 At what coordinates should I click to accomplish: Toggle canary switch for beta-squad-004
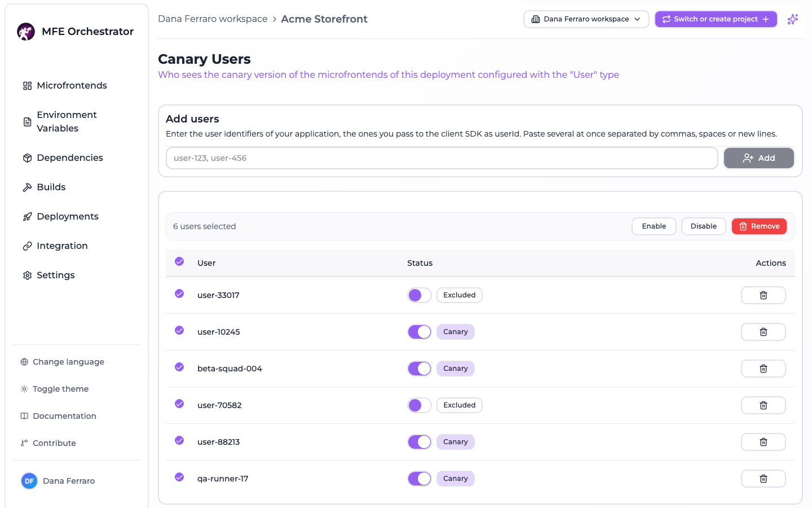tap(420, 369)
